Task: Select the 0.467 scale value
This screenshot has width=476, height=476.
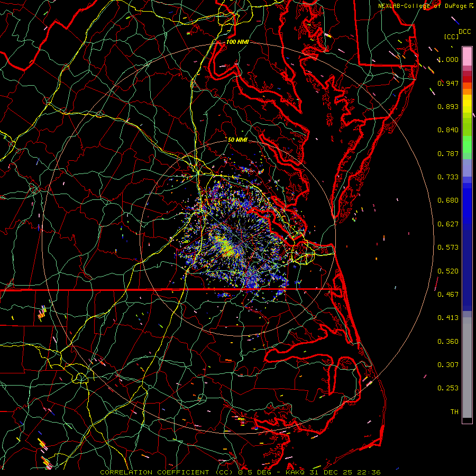Action: (448, 295)
